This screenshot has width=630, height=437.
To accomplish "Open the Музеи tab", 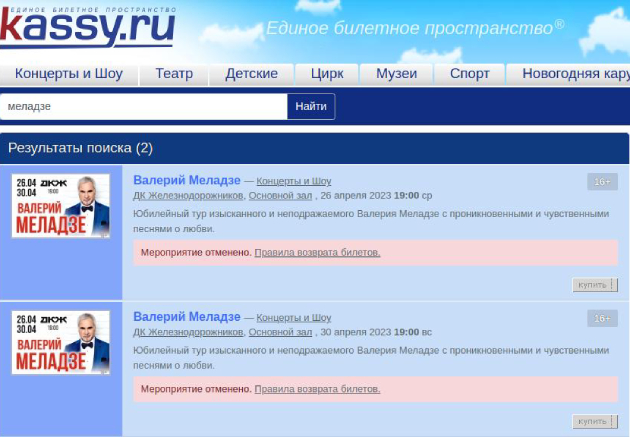I will point(397,74).
